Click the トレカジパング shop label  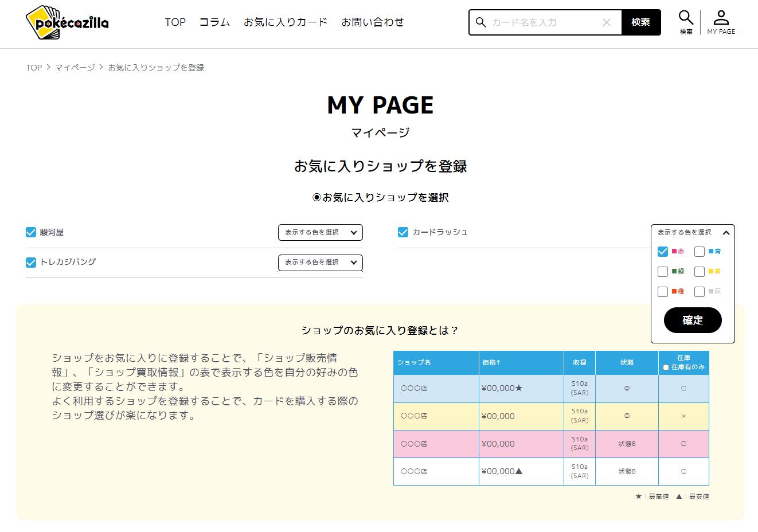pyautogui.click(x=68, y=262)
